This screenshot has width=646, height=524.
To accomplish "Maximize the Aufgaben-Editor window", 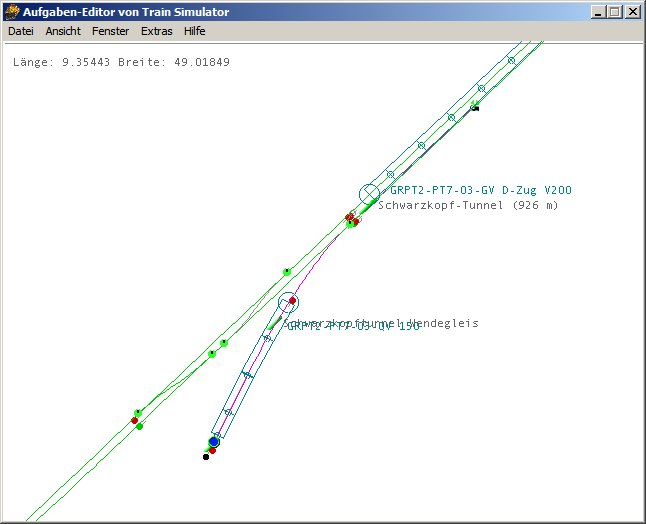I will [616, 12].
